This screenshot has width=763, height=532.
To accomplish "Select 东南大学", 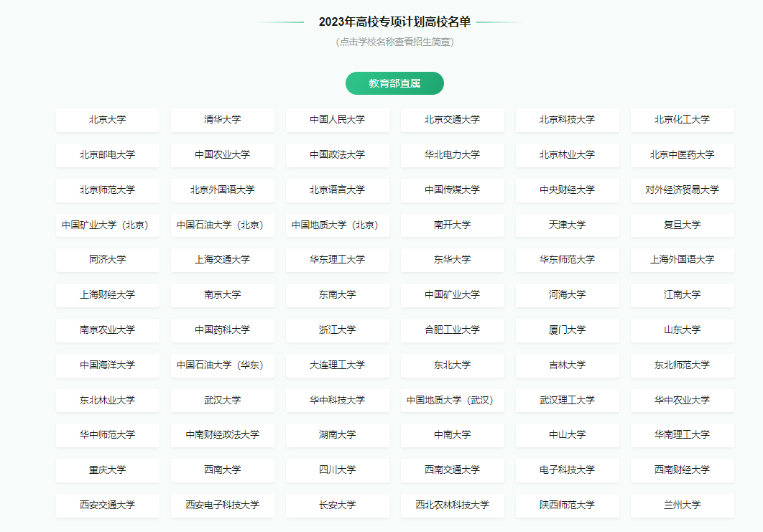I will (x=337, y=294).
